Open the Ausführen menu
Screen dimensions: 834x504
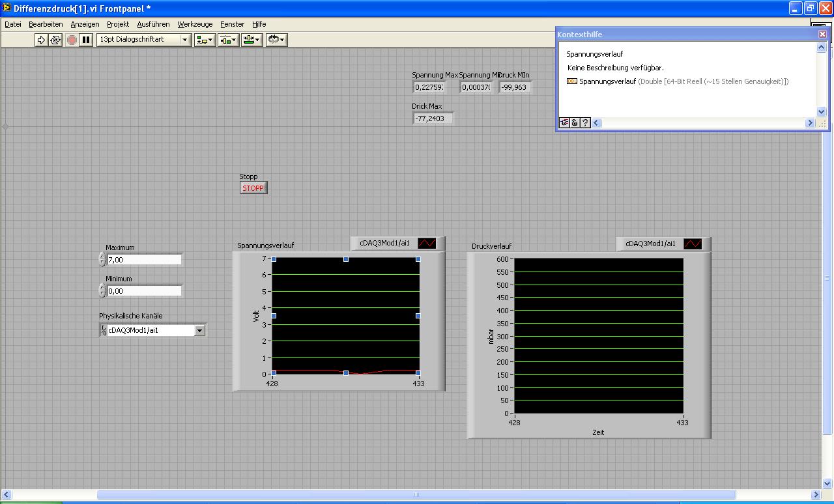tap(153, 24)
